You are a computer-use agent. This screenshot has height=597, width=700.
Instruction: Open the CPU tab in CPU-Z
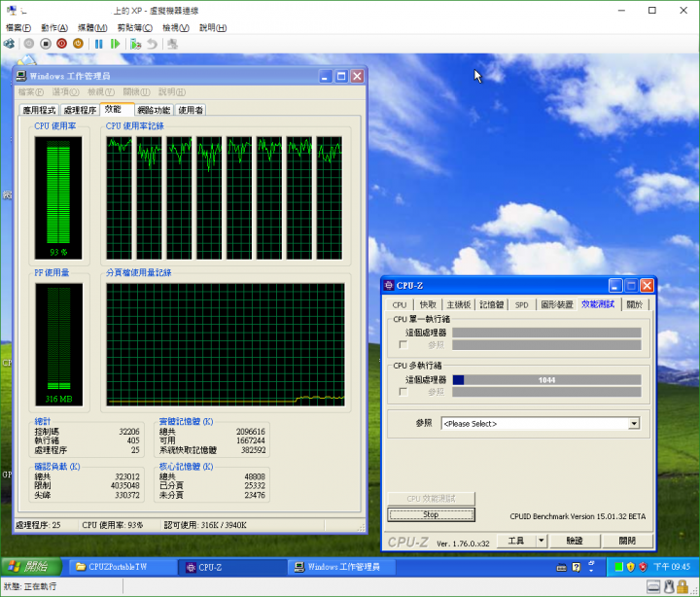click(400, 305)
